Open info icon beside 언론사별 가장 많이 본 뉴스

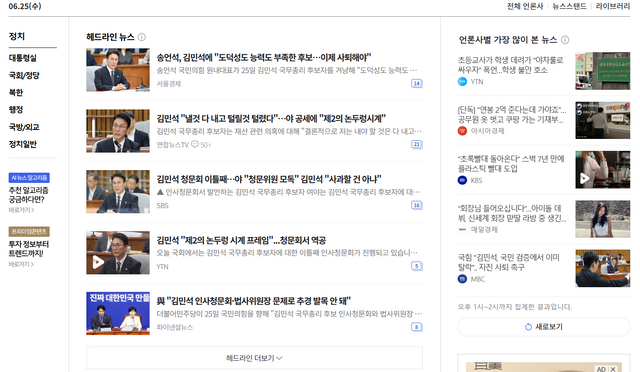point(565,40)
